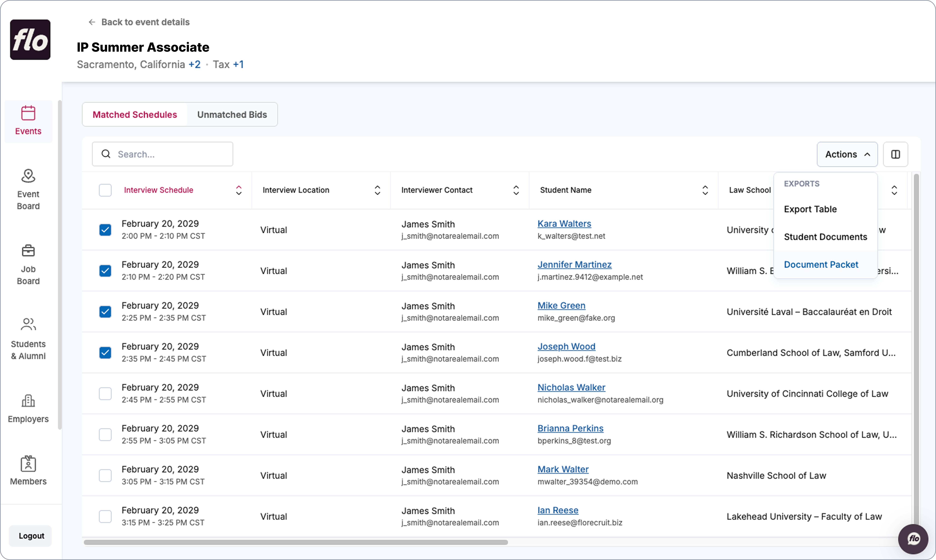The height and width of the screenshot is (560, 936).
Task: Expand the +1 additional practice areas
Action: 238,65
